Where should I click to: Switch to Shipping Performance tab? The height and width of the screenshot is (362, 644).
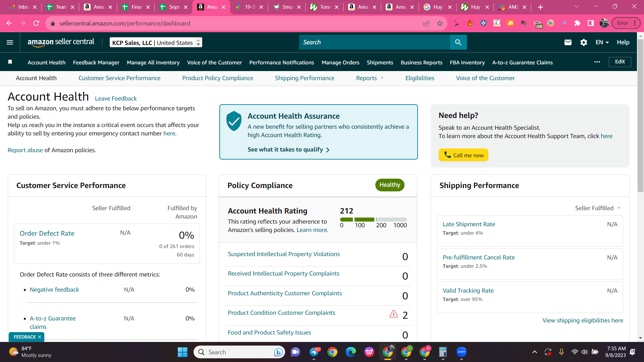(305, 78)
